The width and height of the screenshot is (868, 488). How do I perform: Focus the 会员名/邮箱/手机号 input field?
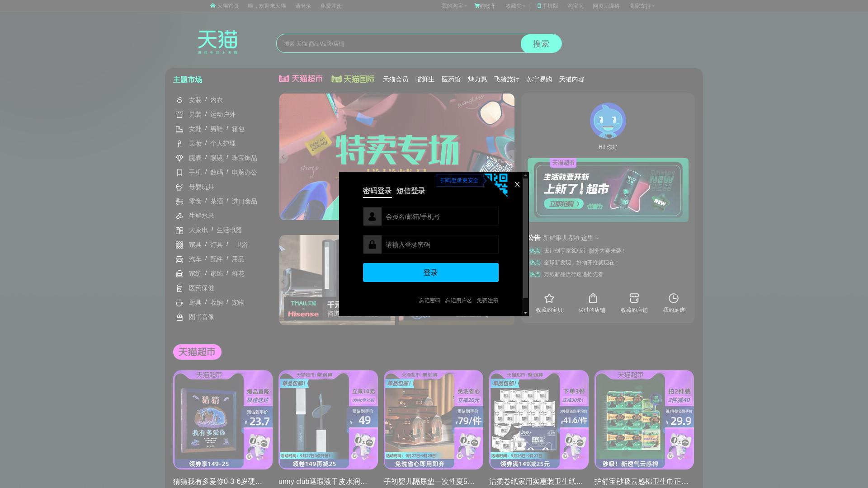(440, 216)
